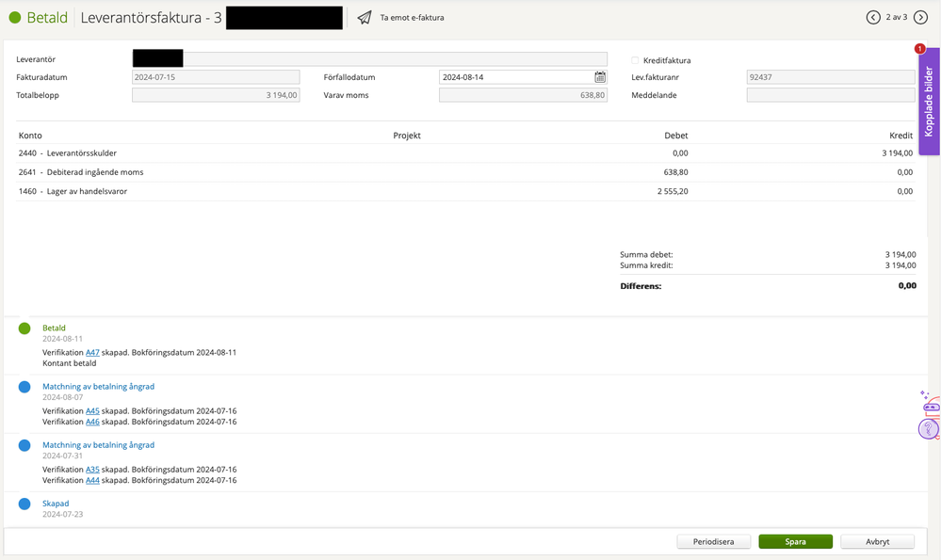Click Ta emot e-faktura
The width and height of the screenshot is (941, 560).
coord(412,18)
